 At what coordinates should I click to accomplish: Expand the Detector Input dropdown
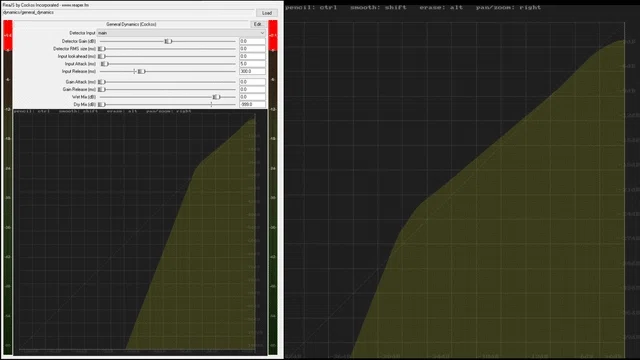(x=181, y=33)
